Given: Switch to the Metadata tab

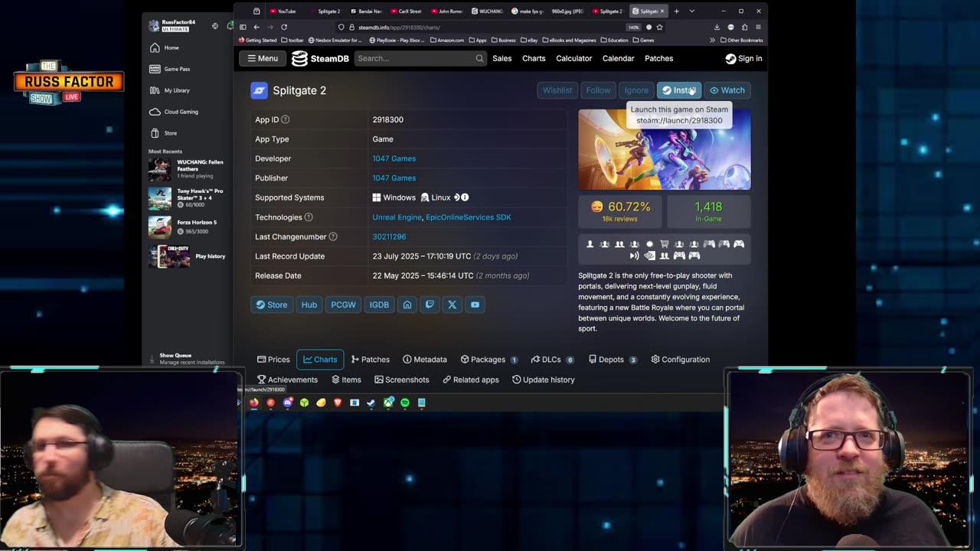Looking at the screenshot, I should (x=425, y=360).
